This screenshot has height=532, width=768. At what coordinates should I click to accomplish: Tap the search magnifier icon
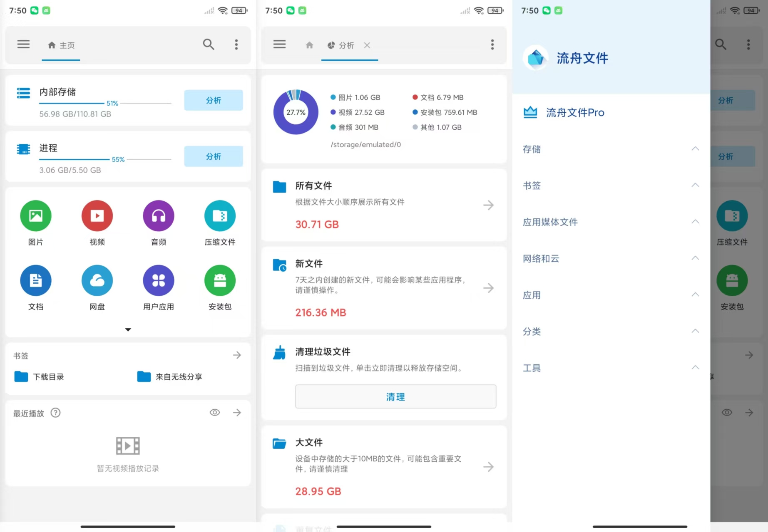point(209,44)
